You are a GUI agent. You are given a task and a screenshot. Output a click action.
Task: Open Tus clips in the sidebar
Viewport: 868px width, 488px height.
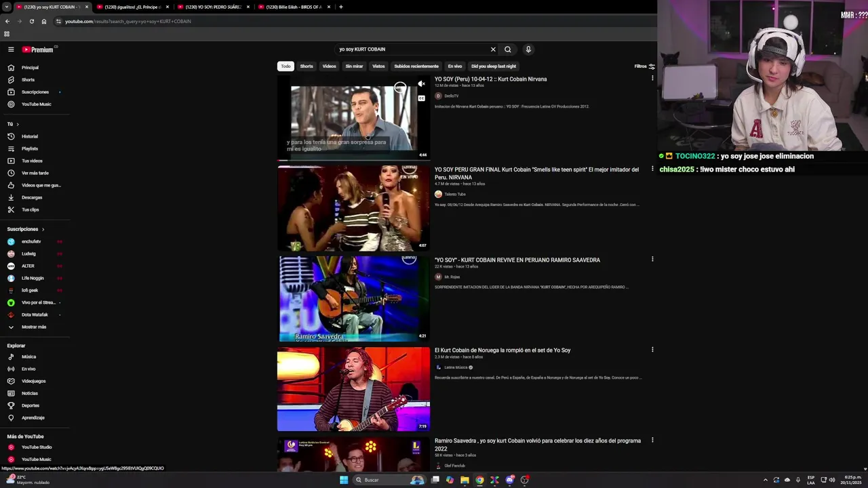pyautogui.click(x=31, y=209)
